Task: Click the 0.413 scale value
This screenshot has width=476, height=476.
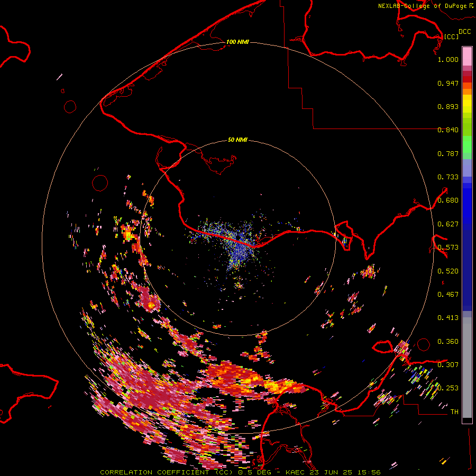Action: [x=448, y=318]
